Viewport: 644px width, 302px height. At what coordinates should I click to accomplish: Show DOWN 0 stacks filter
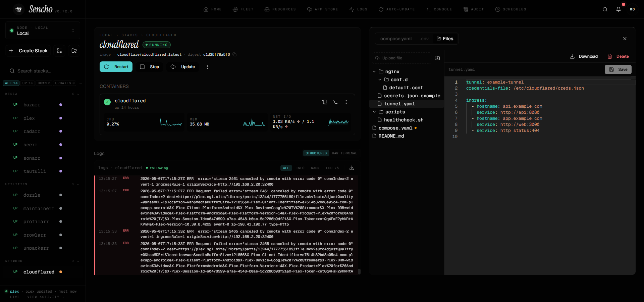point(44,83)
